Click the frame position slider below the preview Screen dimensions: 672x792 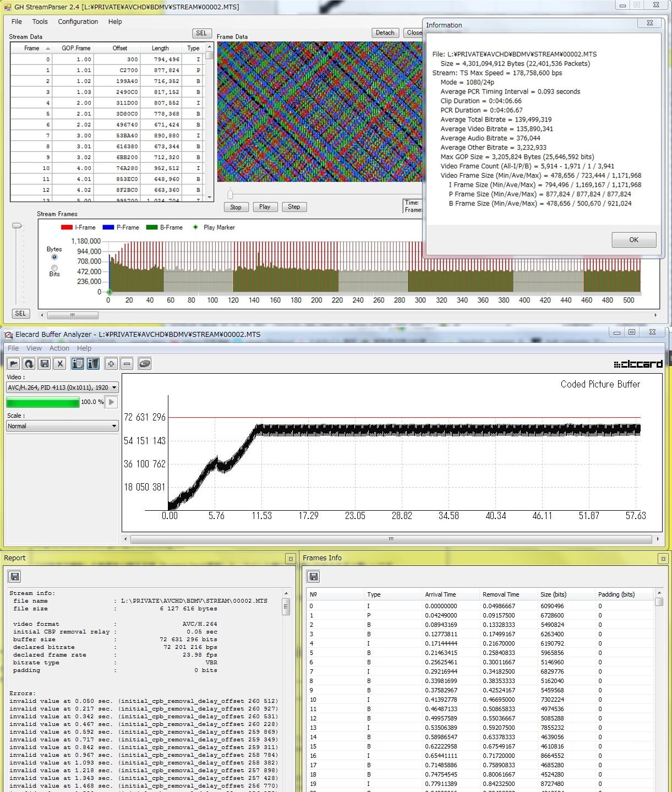click(x=230, y=194)
